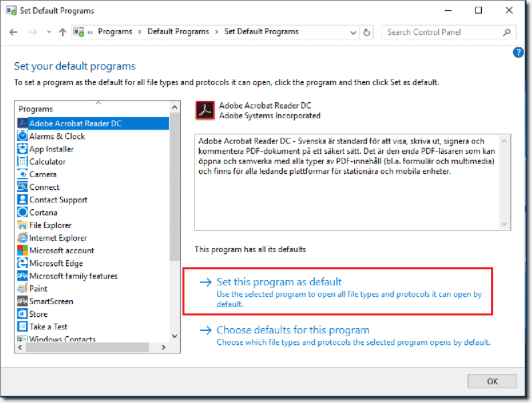Click the File Explorer folder icon
The height and width of the screenshot is (403, 532).
[x=23, y=225]
